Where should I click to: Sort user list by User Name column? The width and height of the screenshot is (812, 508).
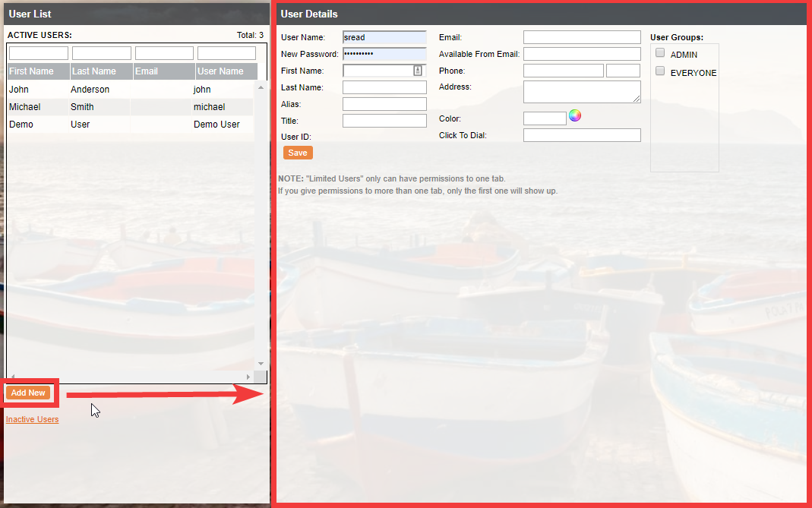(x=226, y=71)
